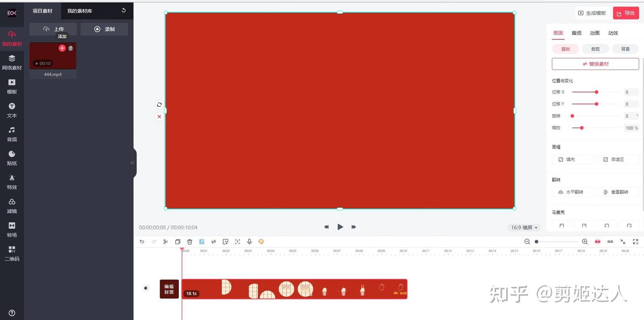This screenshot has height=320, width=644.
Task: Select the 动画 properties tab
Action: point(595,33)
